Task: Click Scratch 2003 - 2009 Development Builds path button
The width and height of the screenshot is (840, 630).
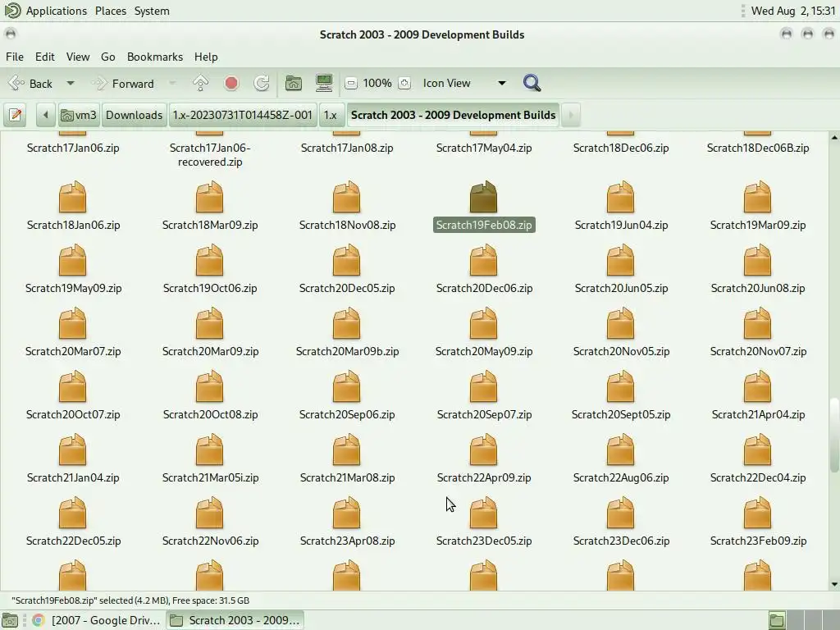Action: 453,115
